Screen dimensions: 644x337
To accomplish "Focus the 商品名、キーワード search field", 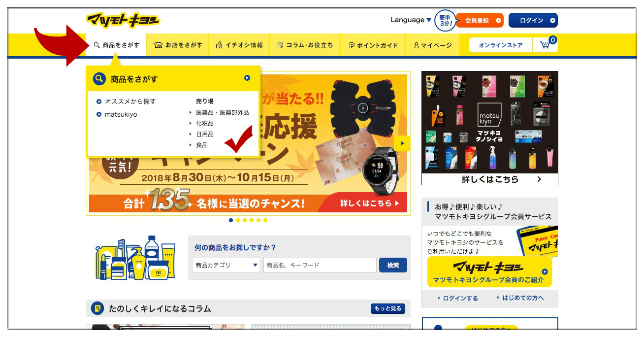I will click(x=320, y=265).
